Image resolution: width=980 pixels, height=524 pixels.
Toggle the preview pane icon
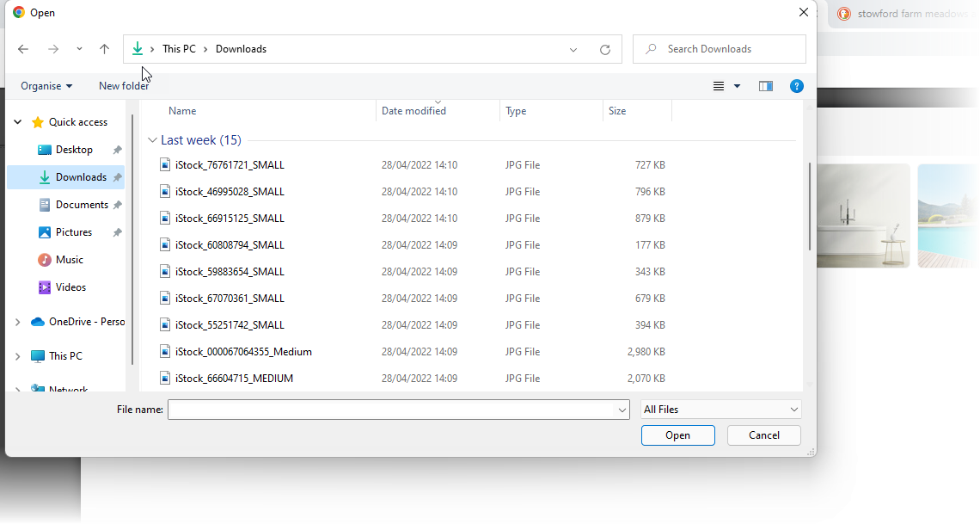(766, 86)
